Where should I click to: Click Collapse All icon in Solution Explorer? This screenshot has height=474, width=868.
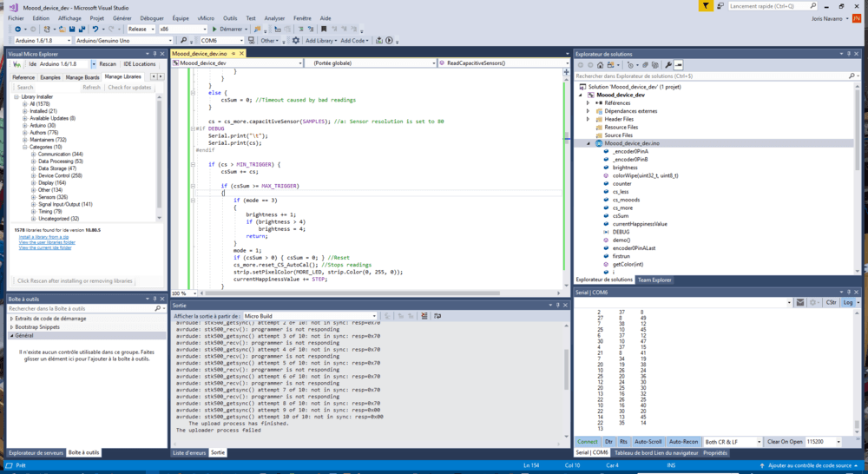point(646,65)
